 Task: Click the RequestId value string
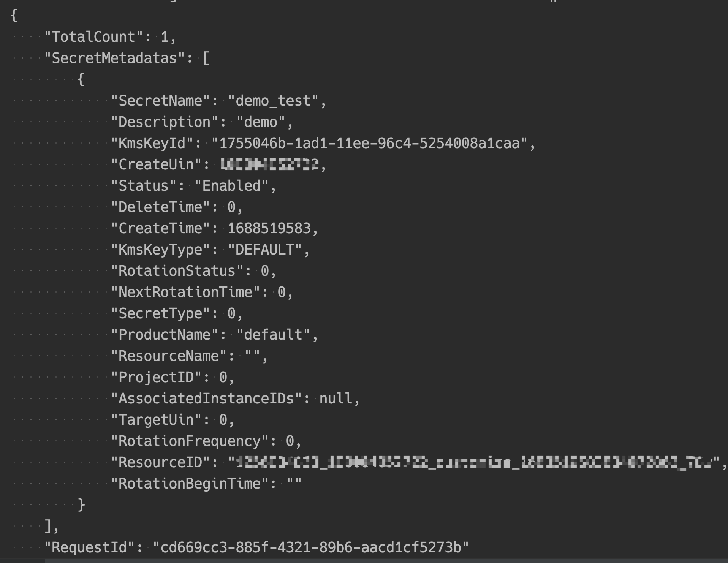[x=311, y=548]
